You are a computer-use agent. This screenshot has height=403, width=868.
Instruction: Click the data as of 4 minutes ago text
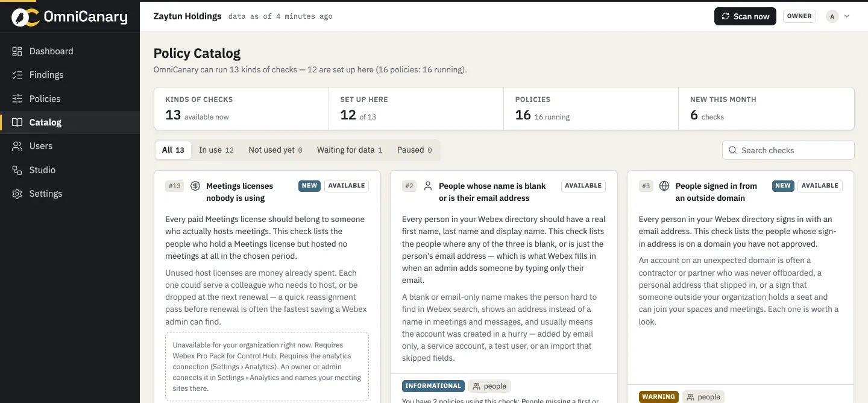[x=280, y=16]
